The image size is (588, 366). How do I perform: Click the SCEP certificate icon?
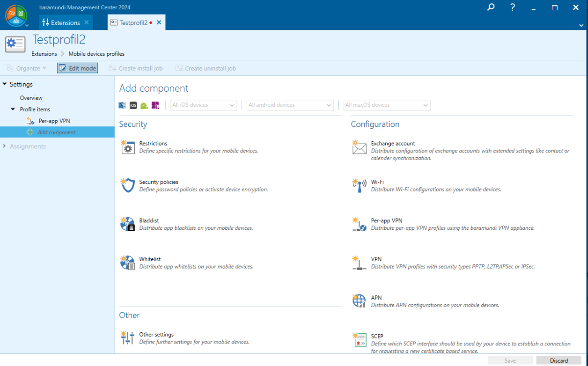359,340
